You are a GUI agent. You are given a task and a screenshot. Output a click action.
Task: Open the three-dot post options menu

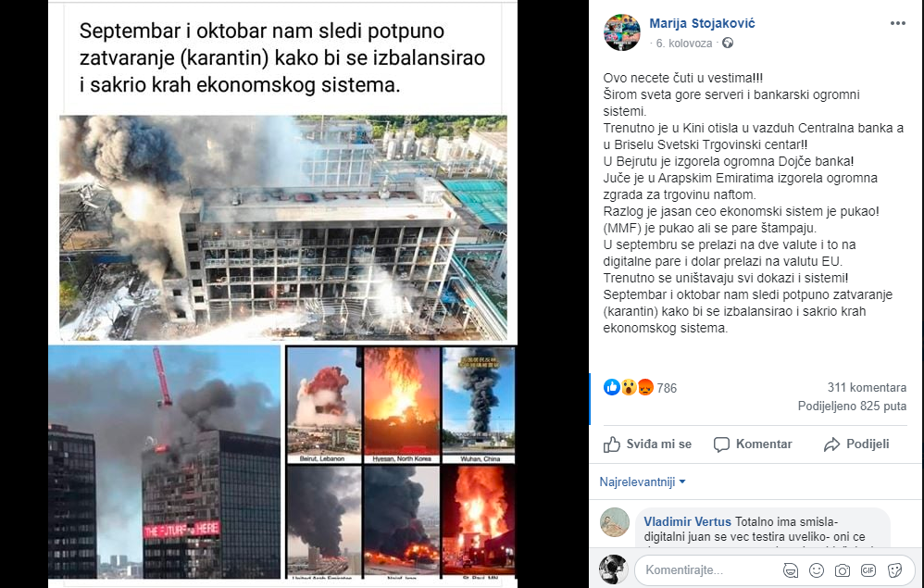point(897,23)
